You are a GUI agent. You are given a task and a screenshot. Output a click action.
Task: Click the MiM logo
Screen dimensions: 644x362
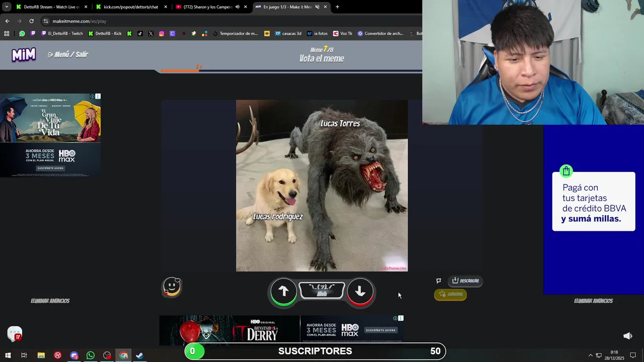coord(24,54)
